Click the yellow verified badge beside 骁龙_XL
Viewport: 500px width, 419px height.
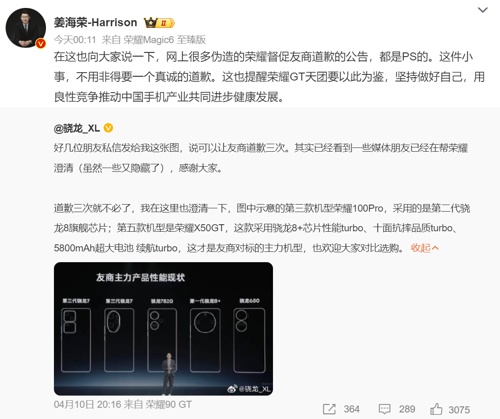tap(109, 128)
